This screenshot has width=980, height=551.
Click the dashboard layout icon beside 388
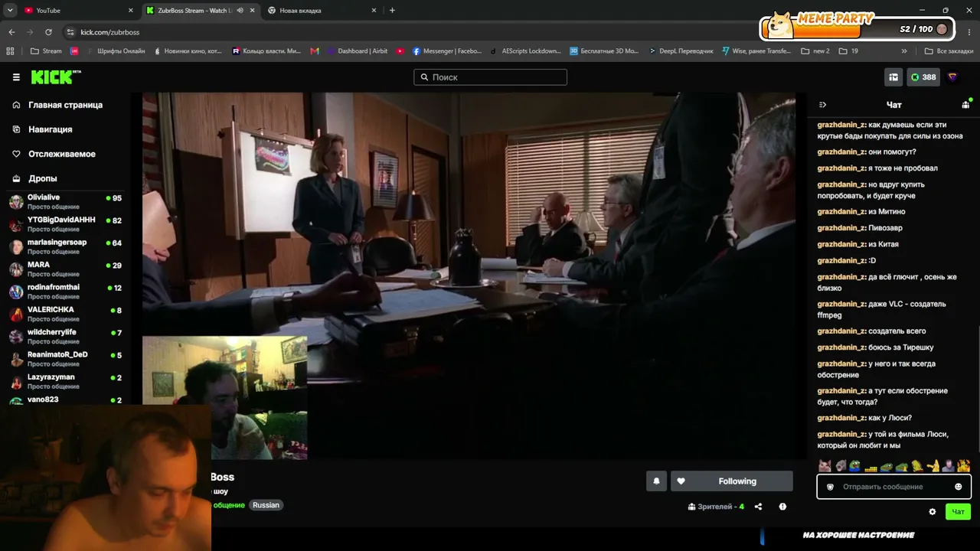pos(893,77)
